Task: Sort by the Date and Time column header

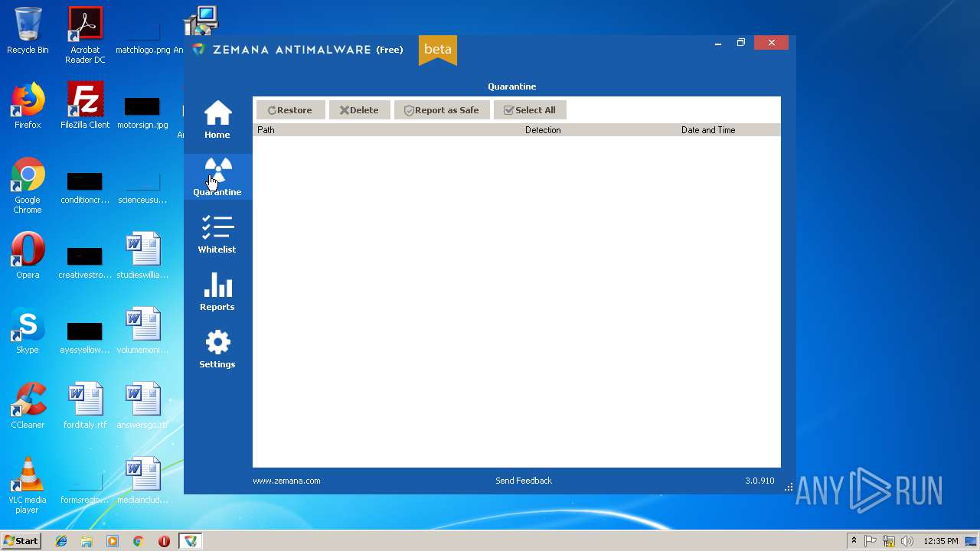Action: pos(730,130)
